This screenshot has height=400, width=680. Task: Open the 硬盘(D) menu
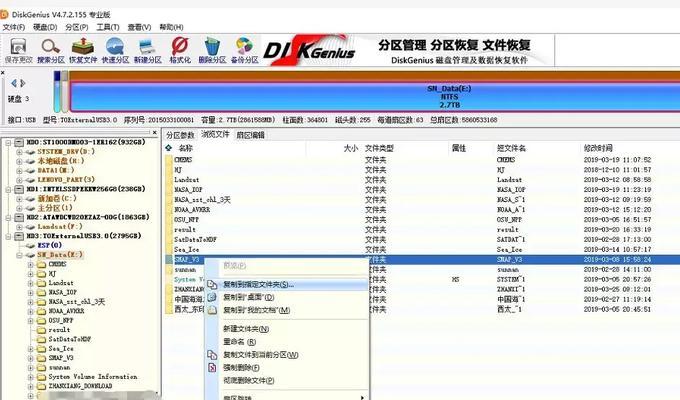click(45, 27)
